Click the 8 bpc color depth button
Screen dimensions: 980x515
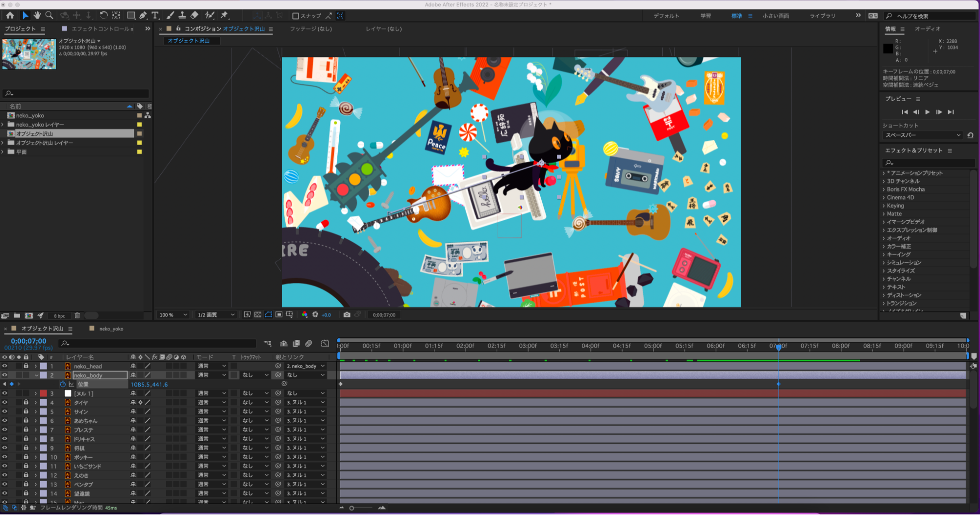[x=59, y=316]
